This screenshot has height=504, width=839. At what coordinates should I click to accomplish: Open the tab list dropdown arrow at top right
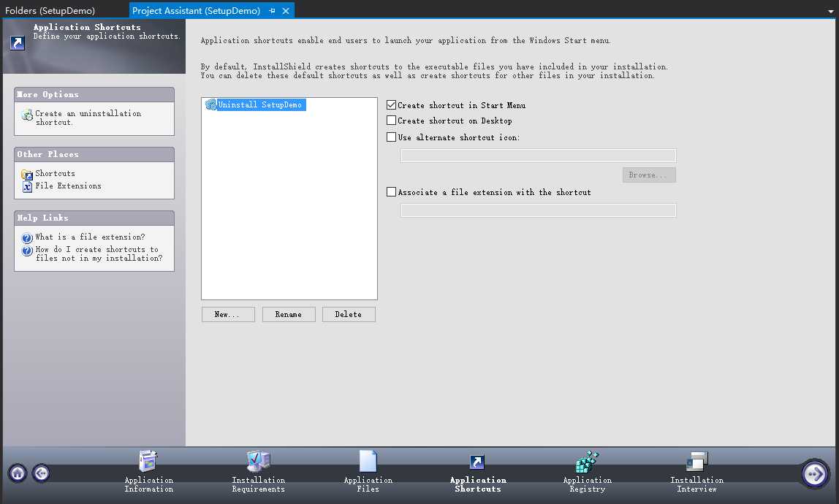830,11
